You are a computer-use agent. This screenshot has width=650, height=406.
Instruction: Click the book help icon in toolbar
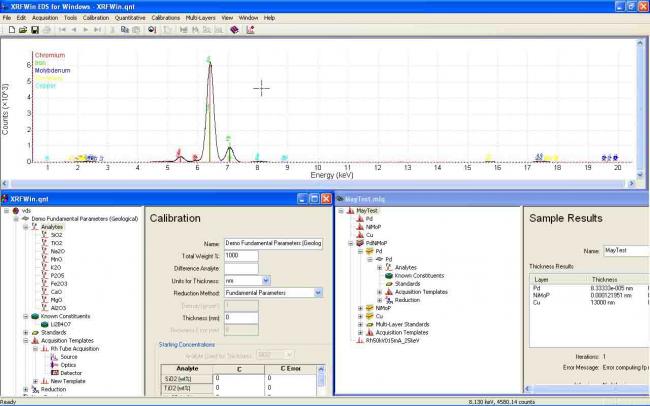tap(234, 30)
